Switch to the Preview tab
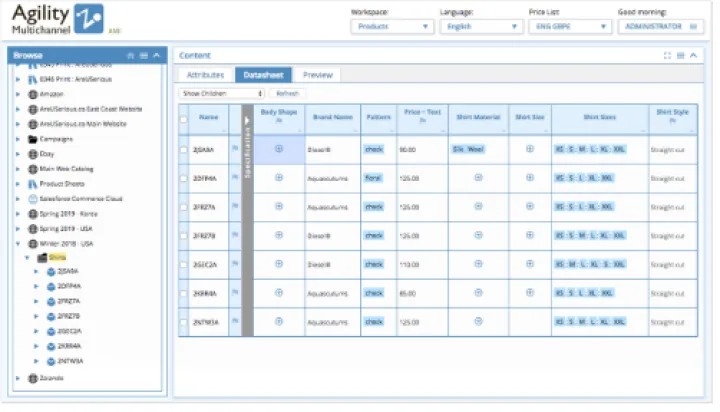 [317, 75]
